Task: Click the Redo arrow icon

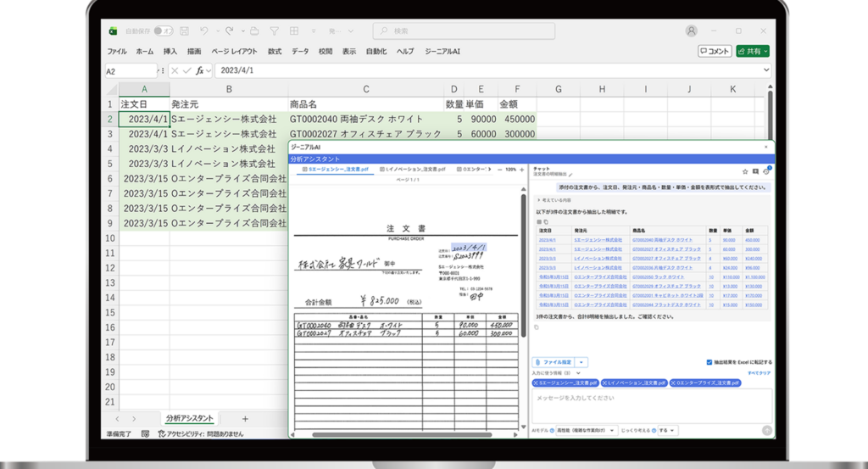Action: 229,31
